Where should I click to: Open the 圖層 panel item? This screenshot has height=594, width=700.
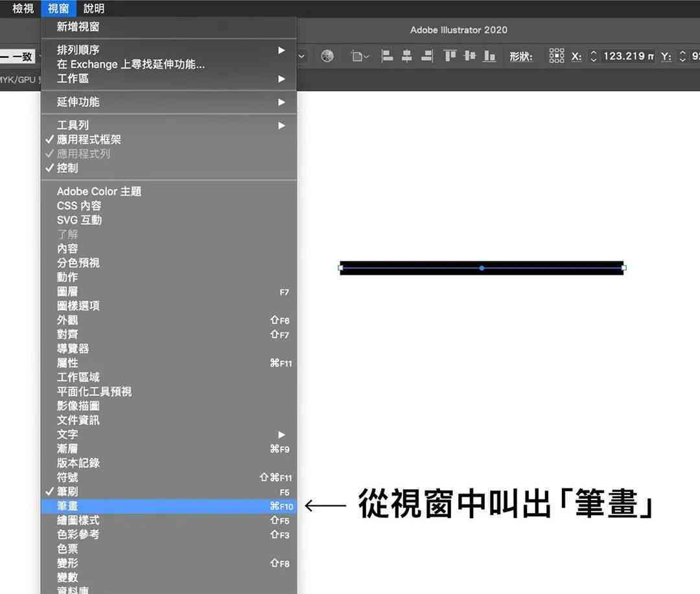(169, 292)
